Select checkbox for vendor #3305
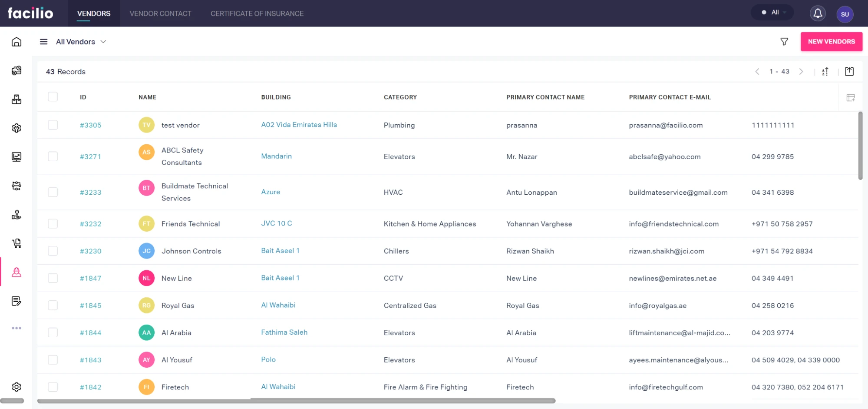This screenshot has height=409, width=868. (x=53, y=125)
